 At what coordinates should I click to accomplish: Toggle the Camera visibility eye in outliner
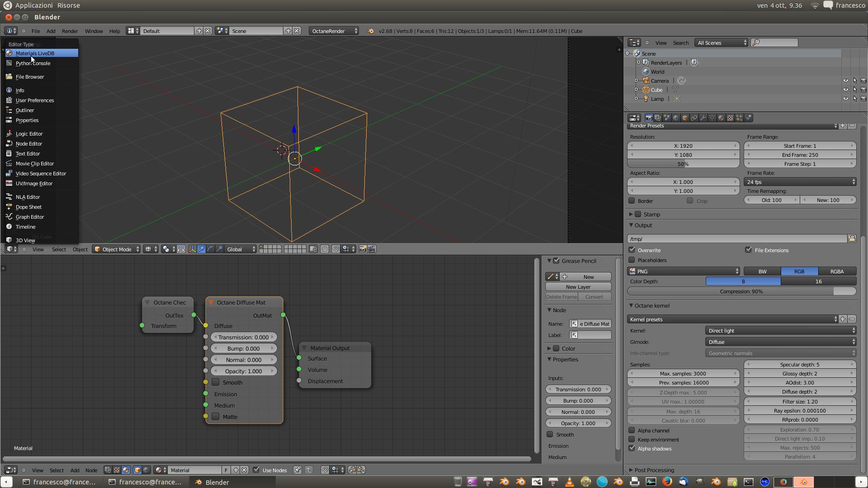[845, 81]
